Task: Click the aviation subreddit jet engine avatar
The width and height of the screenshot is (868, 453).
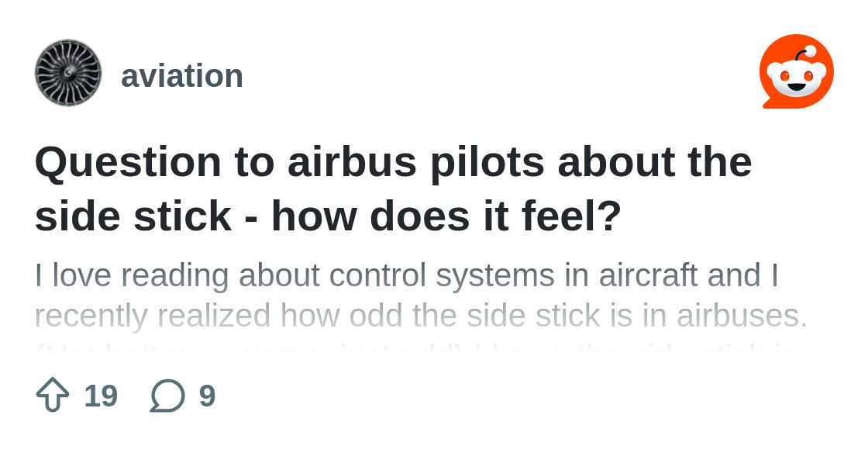Action: coord(68,73)
